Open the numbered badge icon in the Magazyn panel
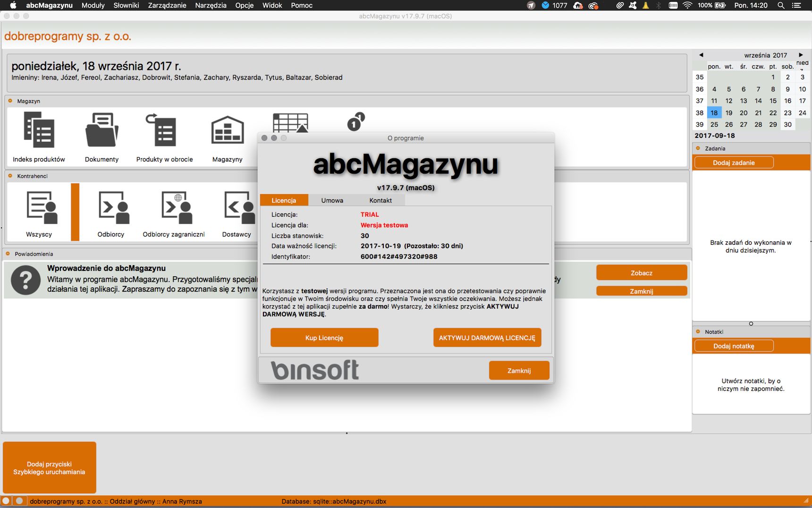This screenshot has width=812, height=508. pyautogui.click(x=356, y=122)
